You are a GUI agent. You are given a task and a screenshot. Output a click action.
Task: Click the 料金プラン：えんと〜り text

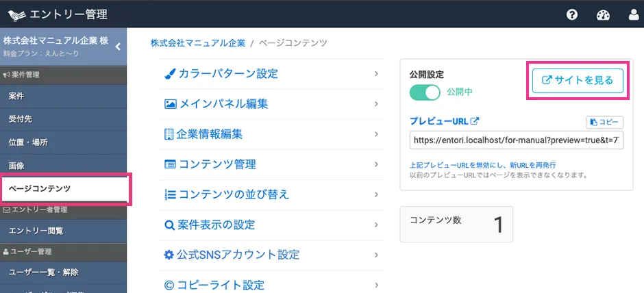click(x=41, y=54)
